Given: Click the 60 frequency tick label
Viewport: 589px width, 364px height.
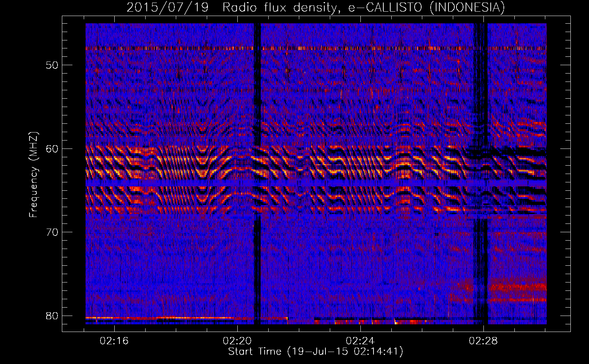Looking at the screenshot, I should coord(52,149).
